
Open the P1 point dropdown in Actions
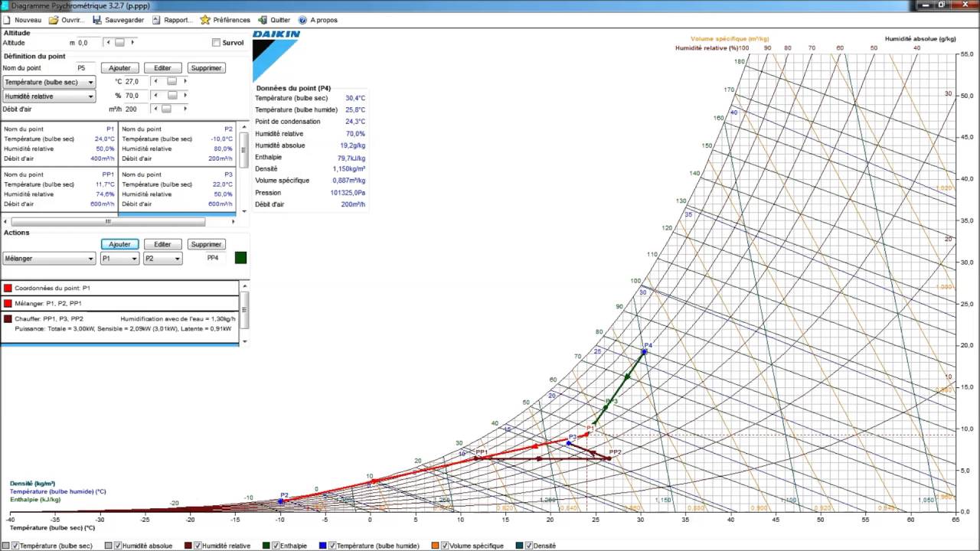(x=120, y=259)
